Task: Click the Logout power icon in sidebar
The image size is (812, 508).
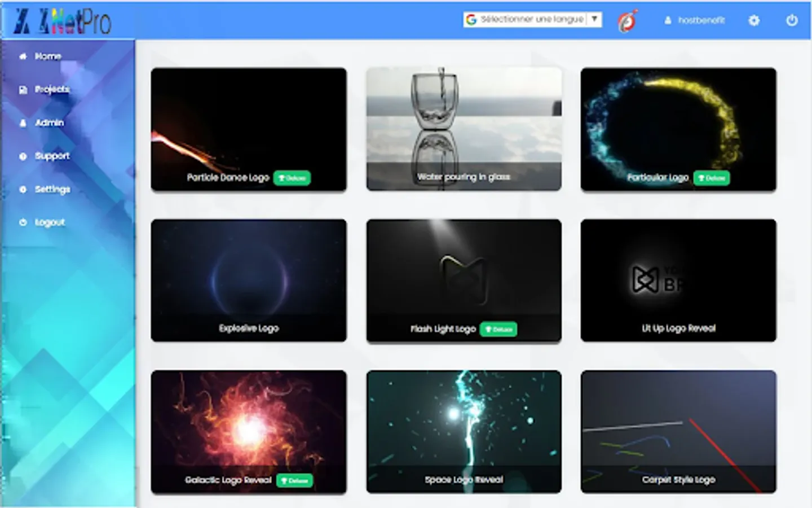Action: (x=23, y=222)
